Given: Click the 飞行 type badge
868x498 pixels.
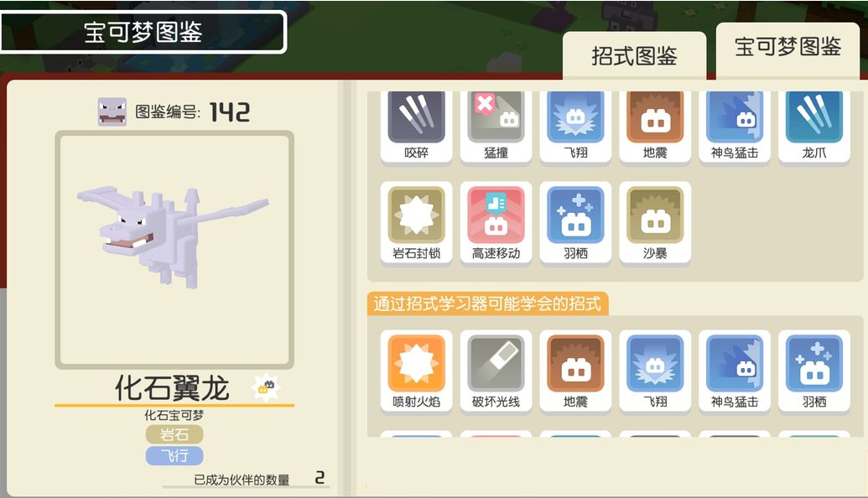Looking at the screenshot, I should 174,455.
